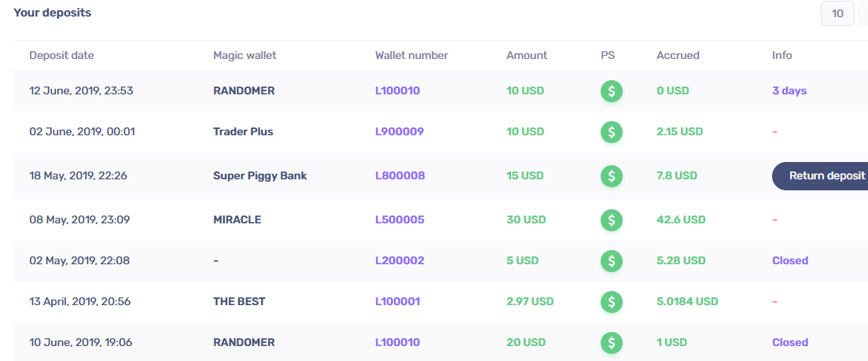The height and width of the screenshot is (361, 868).
Task: Sort by the Deposit date column header
Action: pyautogui.click(x=61, y=55)
